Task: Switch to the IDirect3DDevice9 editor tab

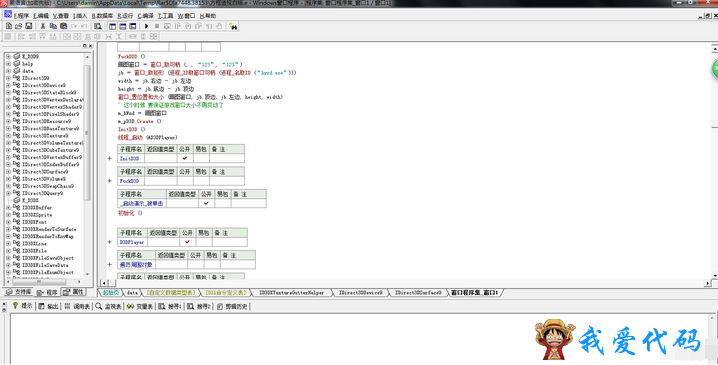Action: pos(360,292)
